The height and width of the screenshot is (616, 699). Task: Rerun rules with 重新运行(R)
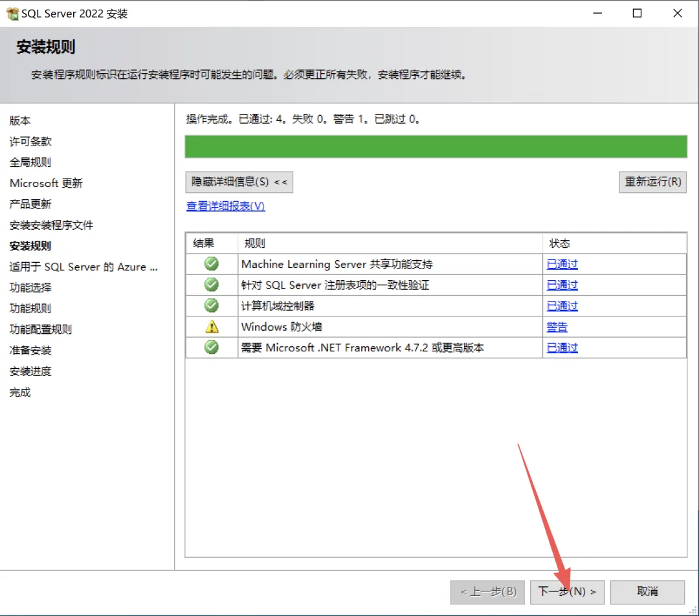tap(652, 182)
